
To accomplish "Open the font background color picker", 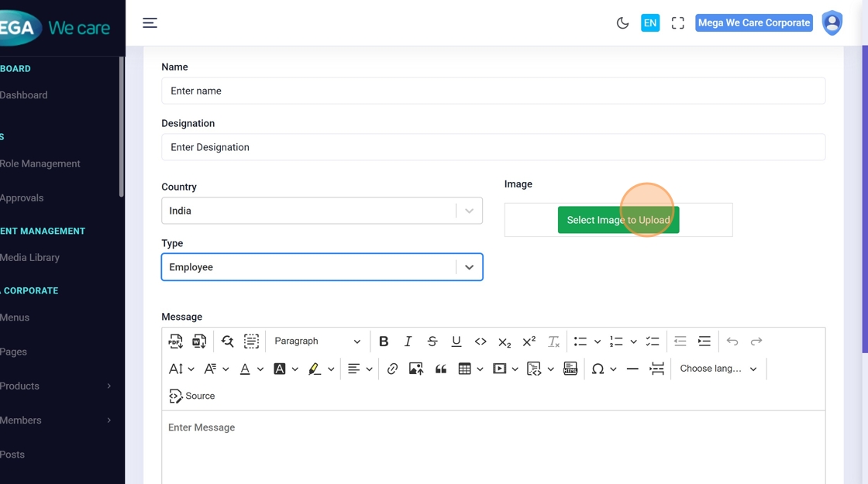I will point(281,369).
